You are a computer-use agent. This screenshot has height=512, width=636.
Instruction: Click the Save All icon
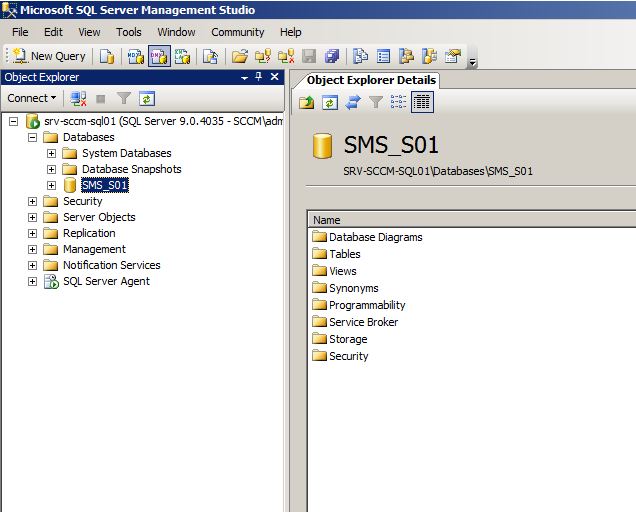coord(332,56)
